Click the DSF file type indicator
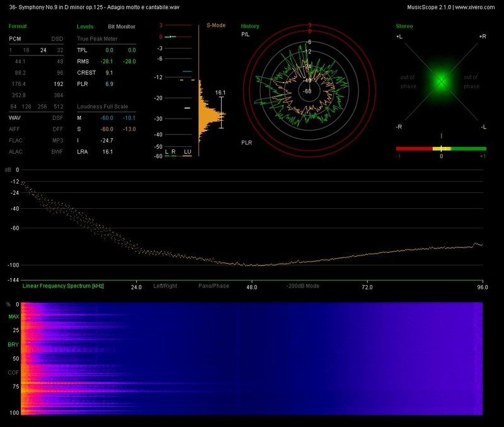Screen dimensions: 504x427 coord(58,118)
